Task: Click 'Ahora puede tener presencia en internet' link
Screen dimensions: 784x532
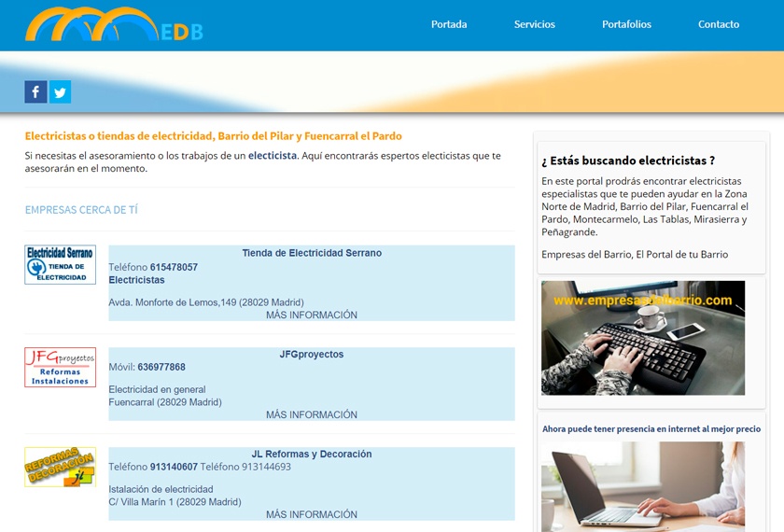Action: coord(651,429)
